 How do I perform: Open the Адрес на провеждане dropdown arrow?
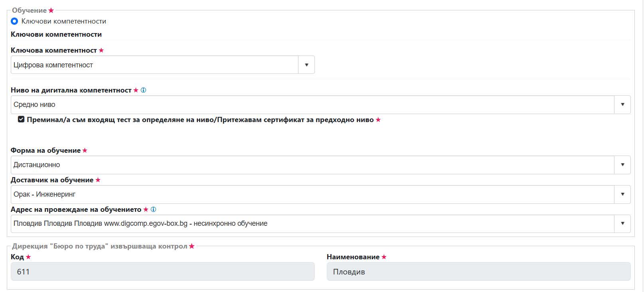pos(622,223)
